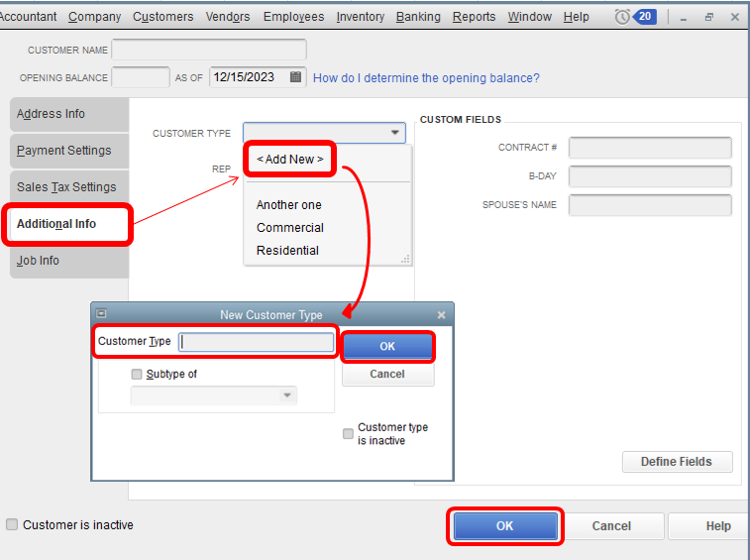Open the Subtype of dropdown list

point(213,395)
